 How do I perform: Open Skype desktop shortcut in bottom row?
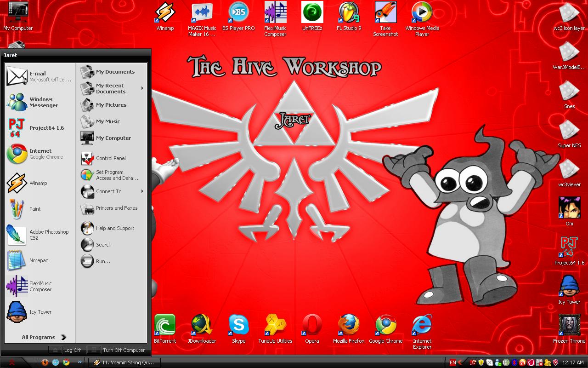tap(238, 328)
